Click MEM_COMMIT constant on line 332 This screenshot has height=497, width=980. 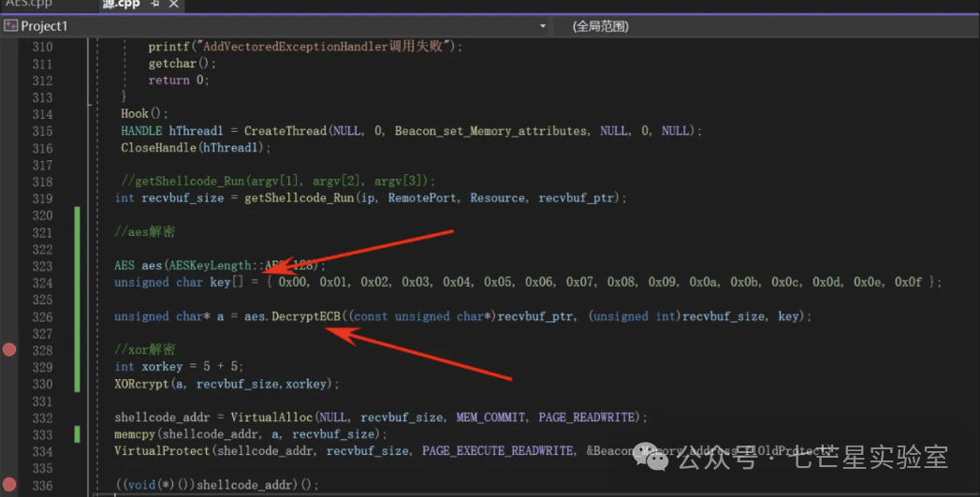pos(490,417)
